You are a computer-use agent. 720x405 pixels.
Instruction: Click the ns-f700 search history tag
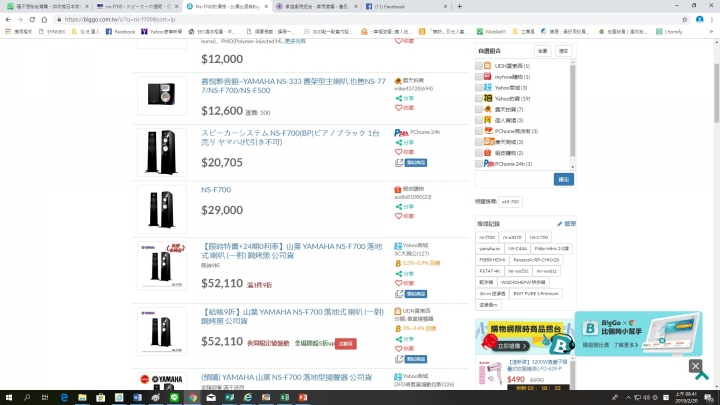pos(487,237)
